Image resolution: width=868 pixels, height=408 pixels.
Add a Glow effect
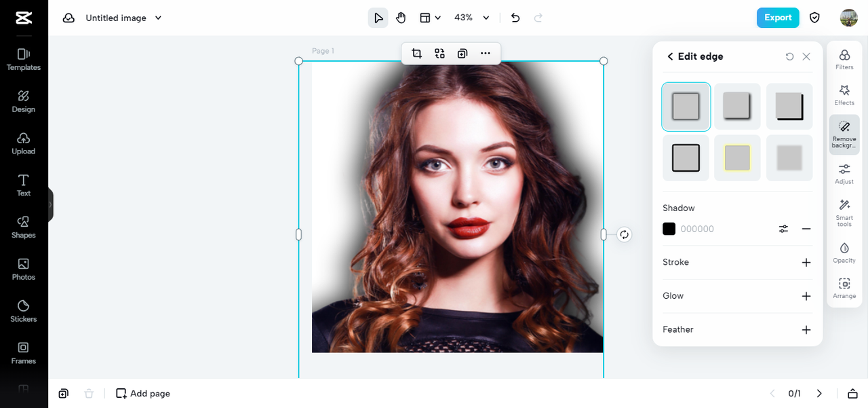806,296
